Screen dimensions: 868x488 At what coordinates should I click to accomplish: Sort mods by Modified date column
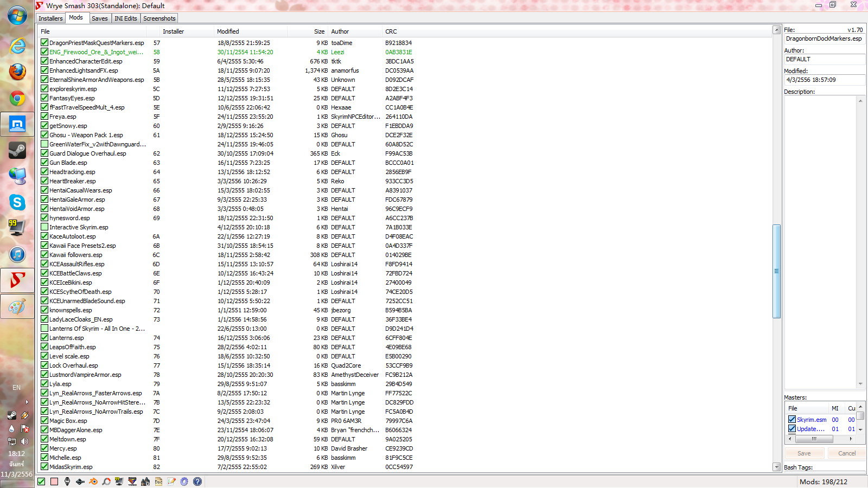(x=251, y=31)
